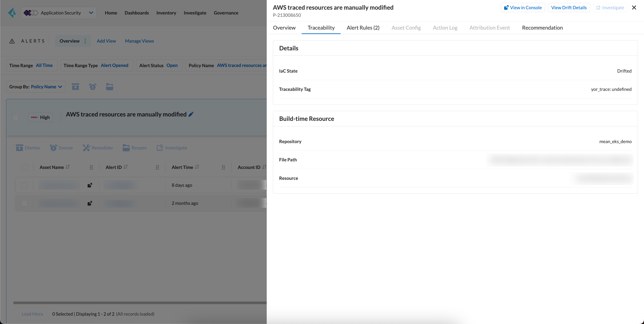Click the Alerts warning triangle icon

pos(12,41)
